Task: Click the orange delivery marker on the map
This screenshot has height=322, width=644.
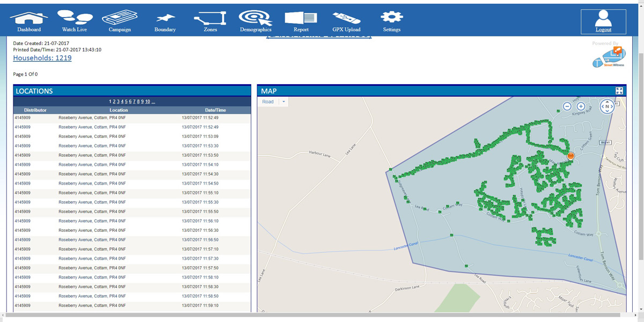Action: pyautogui.click(x=570, y=156)
